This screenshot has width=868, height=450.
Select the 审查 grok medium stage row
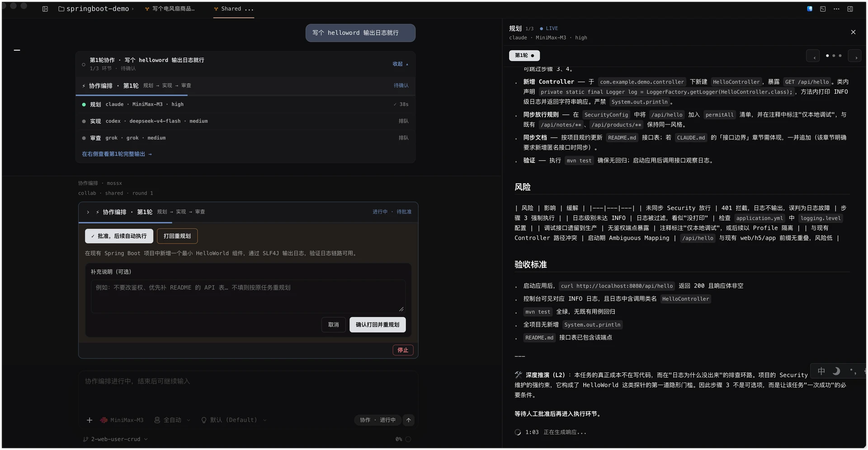click(245, 138)
